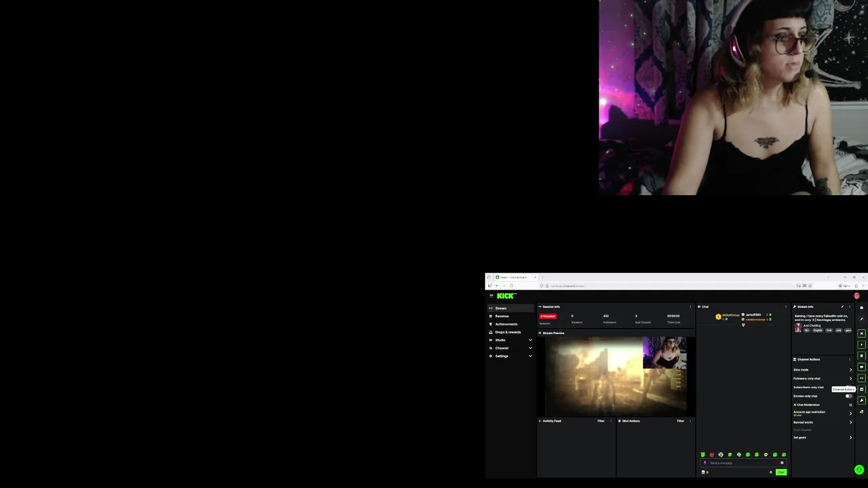Select the Kick dashboard browser tab
Image resolution: width=868 pixels, height=488 pixels.
coord(515,277)
